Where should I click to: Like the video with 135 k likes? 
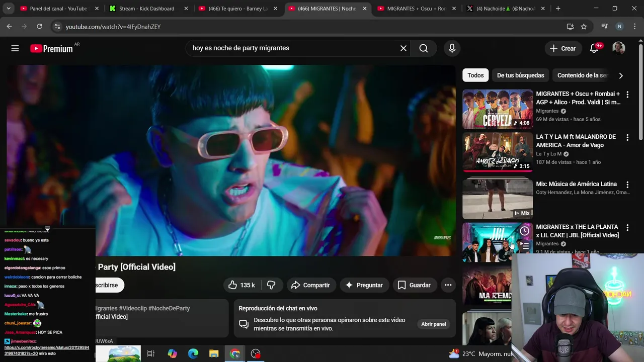point(242,285)
